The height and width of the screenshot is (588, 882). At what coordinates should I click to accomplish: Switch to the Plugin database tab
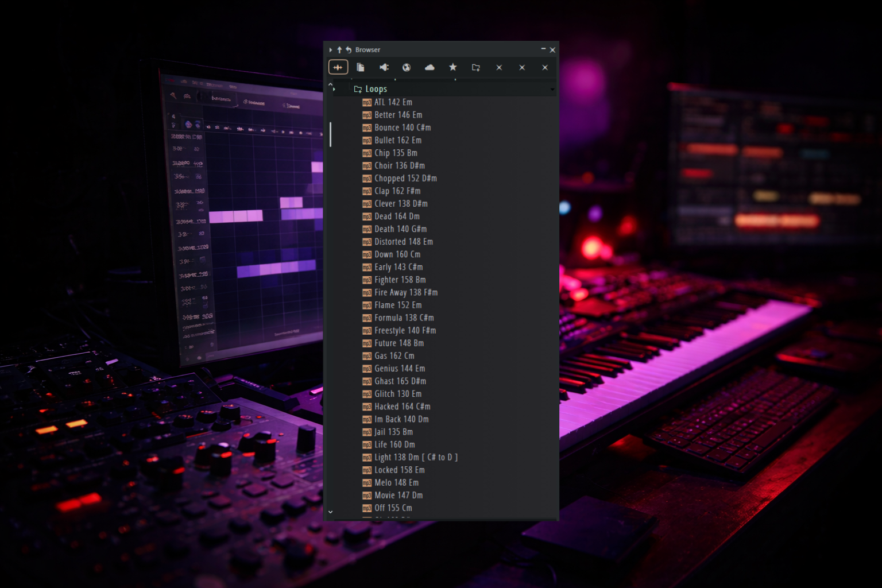tap(384, 67)
